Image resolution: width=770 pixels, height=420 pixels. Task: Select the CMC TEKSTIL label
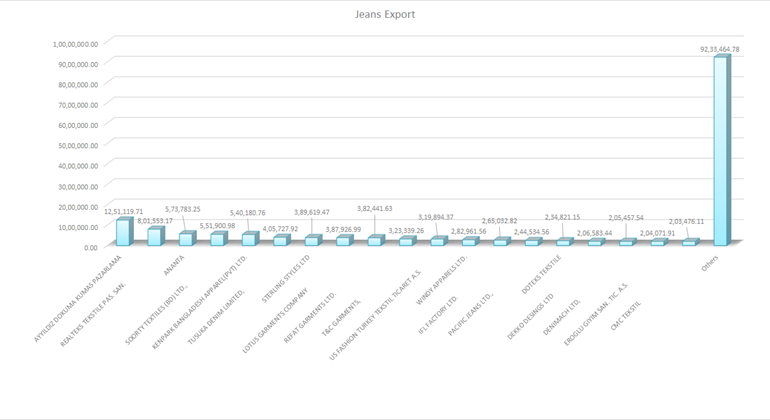coord(626,316)
